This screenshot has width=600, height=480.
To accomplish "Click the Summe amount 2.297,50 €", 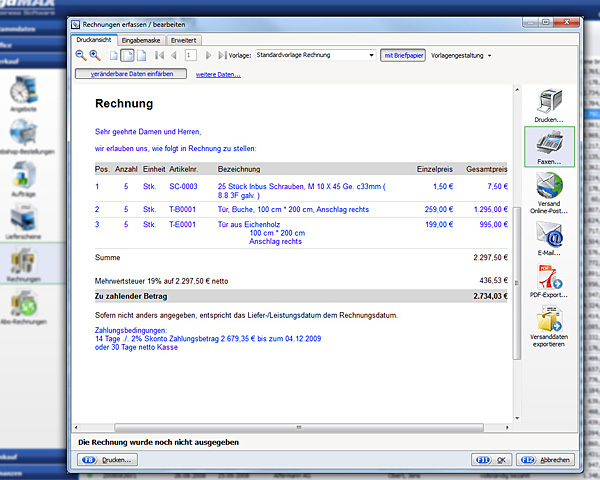I will click(x=491, y=258).
